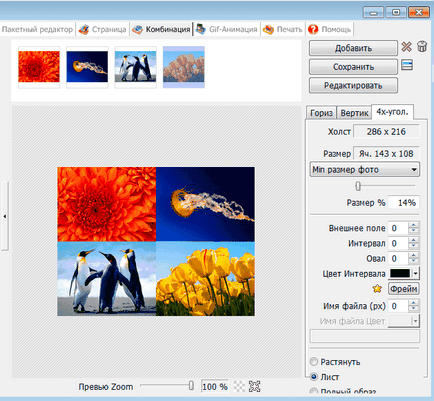Click the yellow star icon near Фрейм
The height and width of the screenshot is (401, 434).
[377, 288]
